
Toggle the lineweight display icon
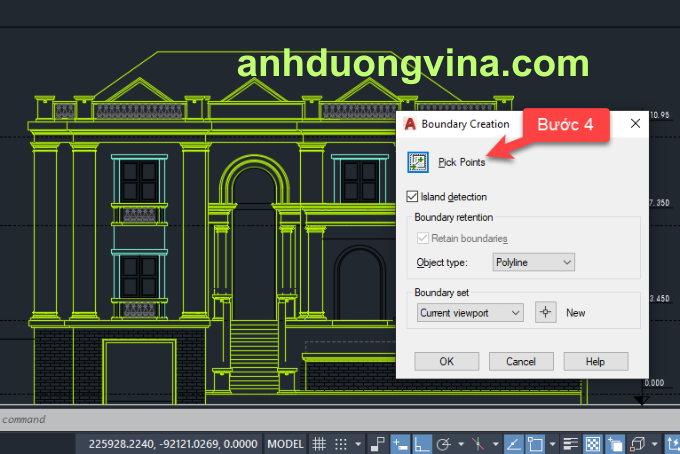[x=571, y=443]
